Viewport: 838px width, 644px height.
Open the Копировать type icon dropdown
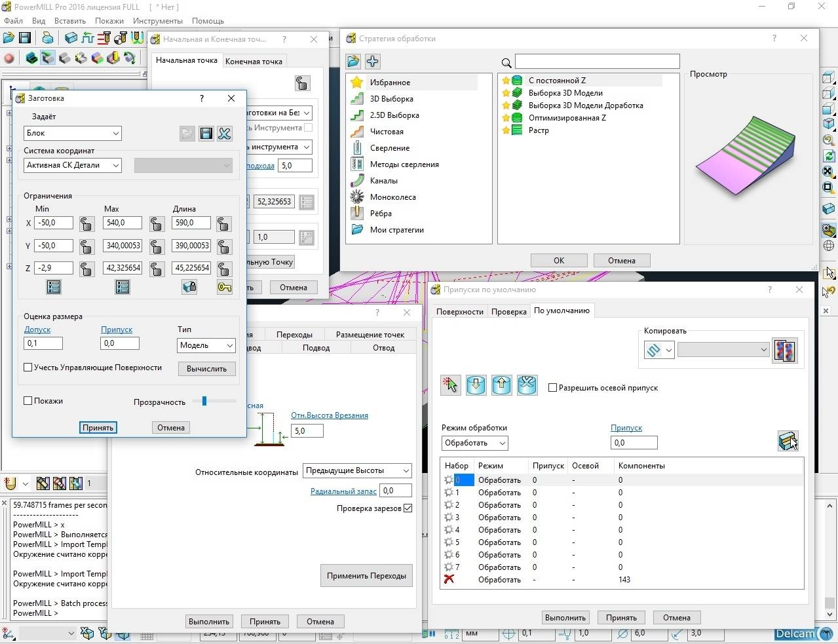click(658, 350)
